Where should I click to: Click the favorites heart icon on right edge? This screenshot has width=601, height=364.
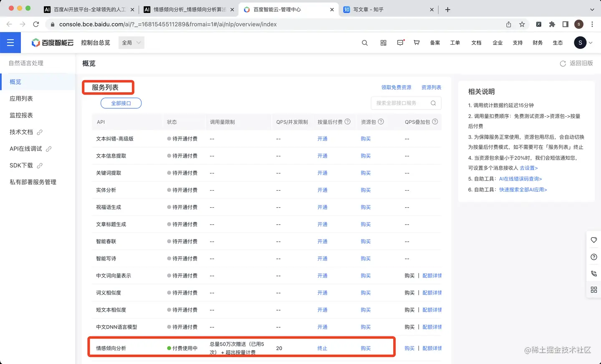tap(594, 240)
